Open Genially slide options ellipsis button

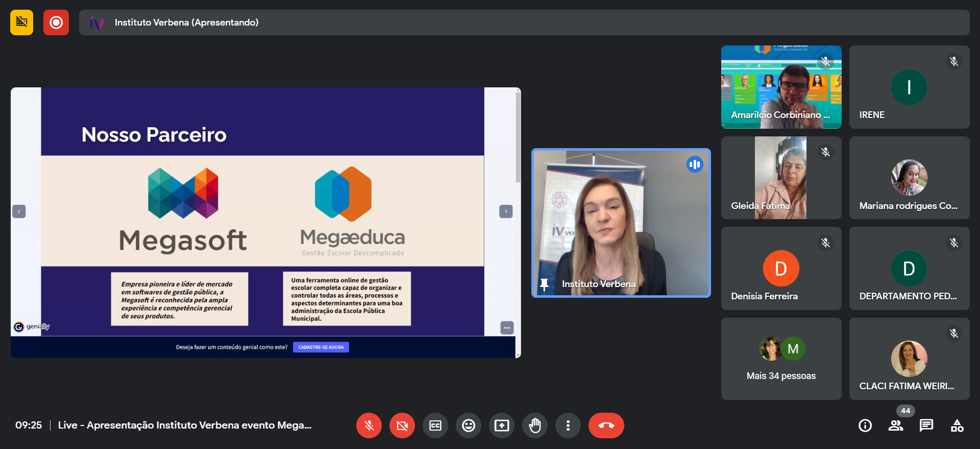tap(507, 328)
